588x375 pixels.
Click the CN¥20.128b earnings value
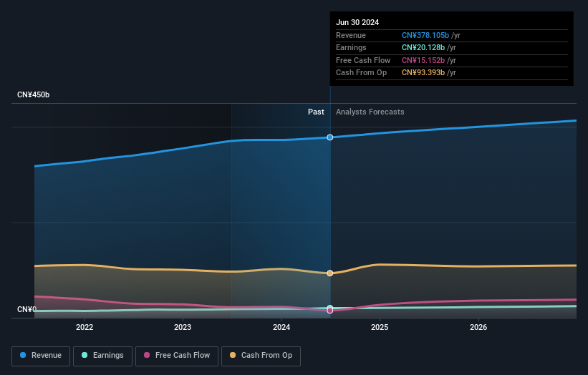point(423,47)
